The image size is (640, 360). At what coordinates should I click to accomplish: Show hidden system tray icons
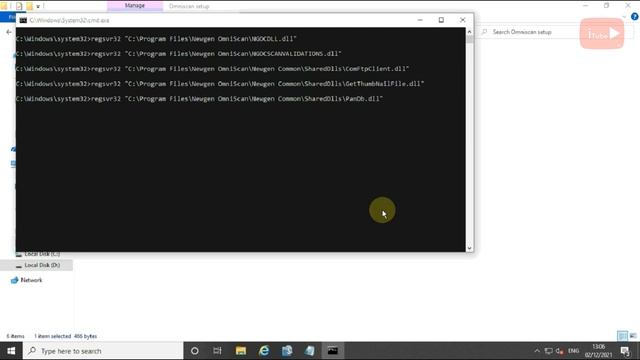click(x=537, y=351)
